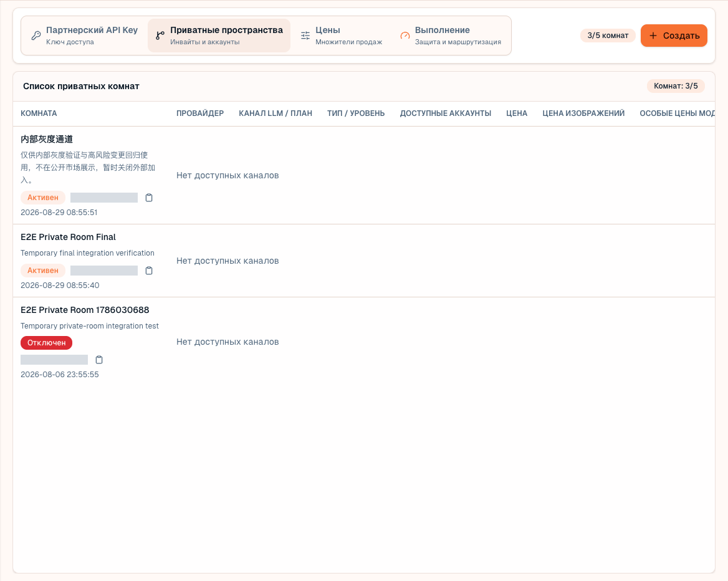Switch to the Приватные пространства tab
This screenshot has height=581, width=728.
point(219,36)
